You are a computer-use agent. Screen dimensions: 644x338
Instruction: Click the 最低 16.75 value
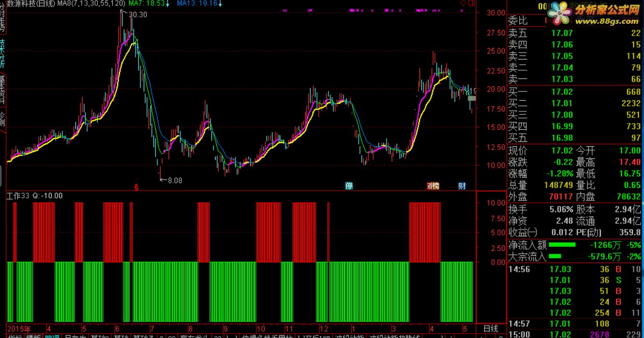click(x=629, y=174)
